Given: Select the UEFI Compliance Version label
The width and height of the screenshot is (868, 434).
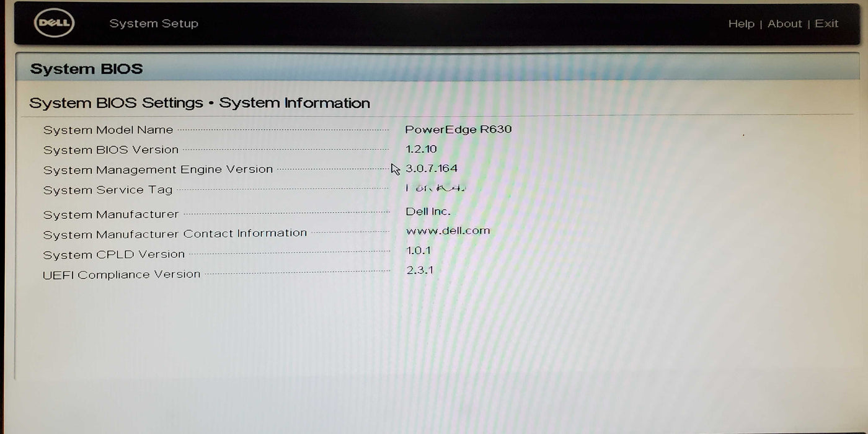Looking at the screenshot, I should coord(122,275).
